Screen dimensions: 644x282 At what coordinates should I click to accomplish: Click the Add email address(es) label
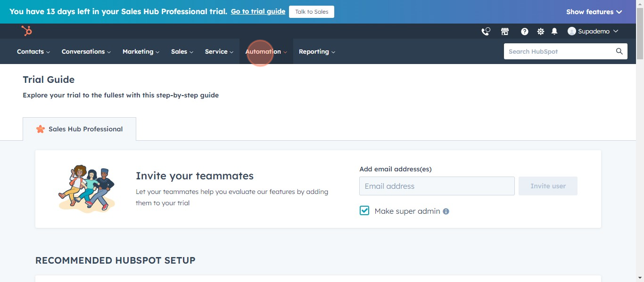[396, 169]
